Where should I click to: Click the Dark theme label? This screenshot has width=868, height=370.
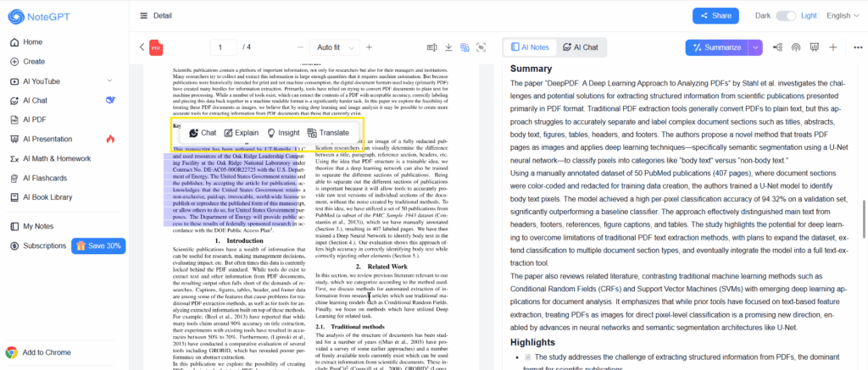pyautogui.click(x=763, y=15)
